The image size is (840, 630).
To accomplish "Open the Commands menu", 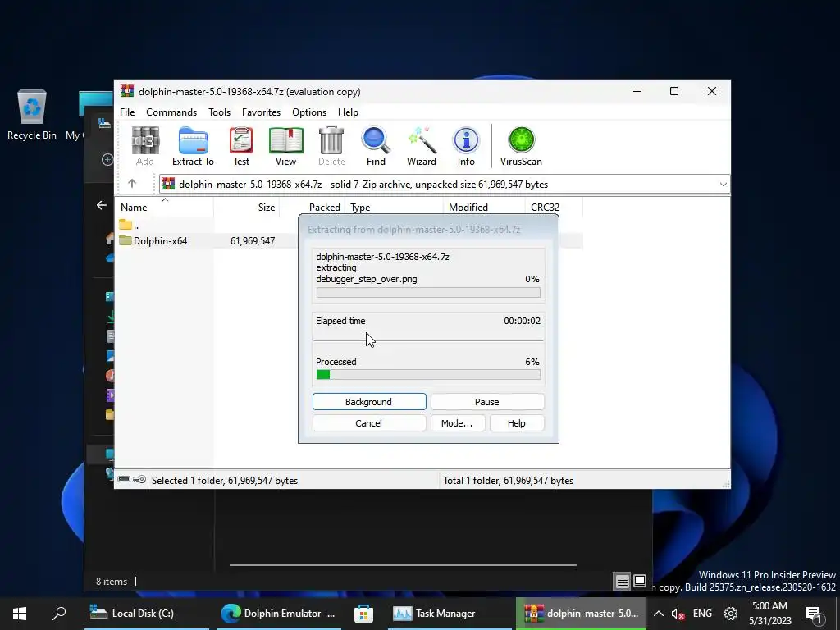I will 171,112.
